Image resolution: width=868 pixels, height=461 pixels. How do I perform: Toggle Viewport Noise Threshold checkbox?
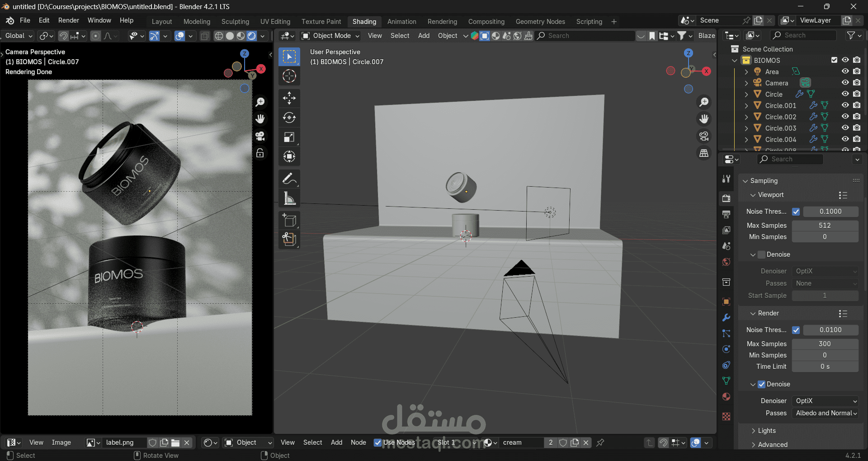[x=796, y=212]
